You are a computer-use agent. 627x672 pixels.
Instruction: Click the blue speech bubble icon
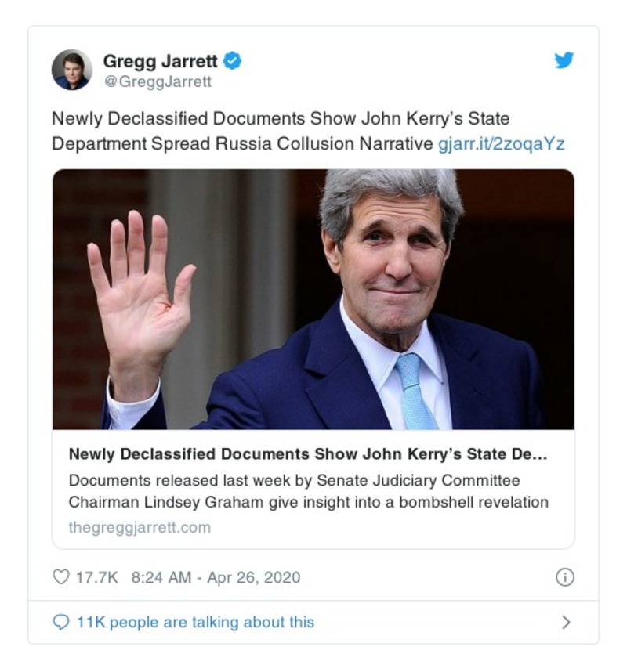pos(60,622)
